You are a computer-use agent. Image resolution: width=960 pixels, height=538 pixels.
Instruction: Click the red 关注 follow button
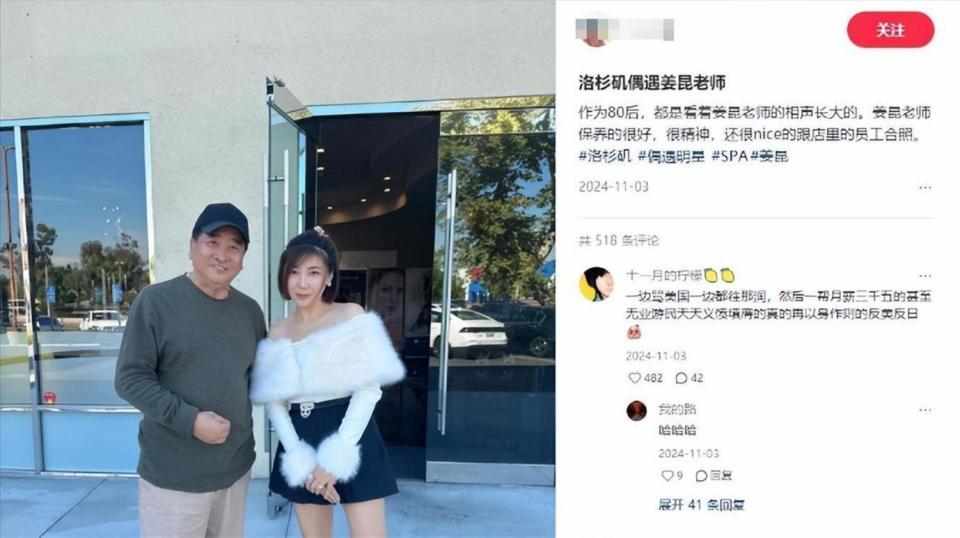tap(890, 30)
